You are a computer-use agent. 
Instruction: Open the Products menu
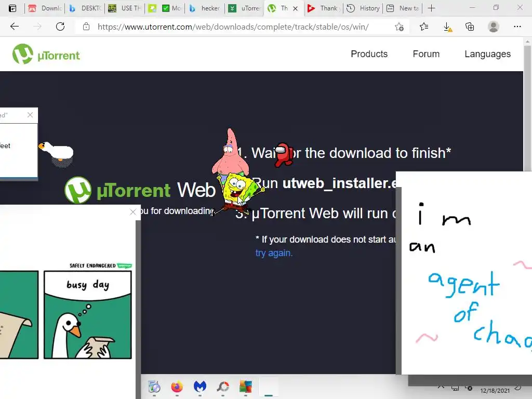369,54
